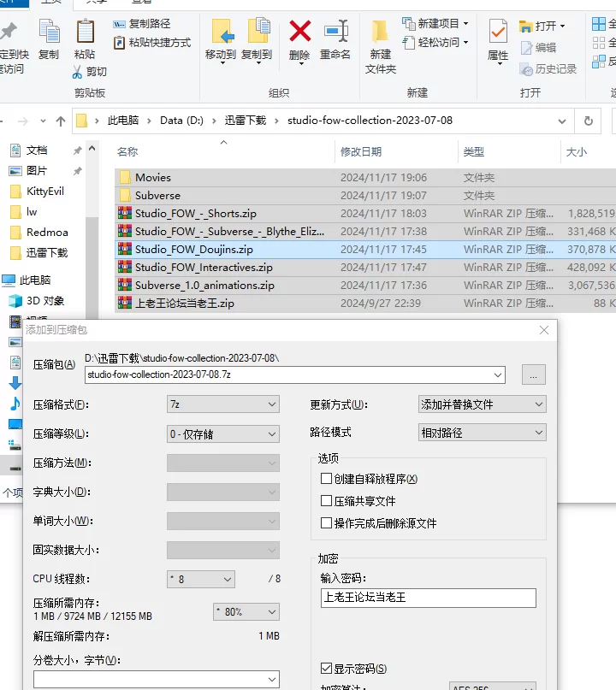Open the 压缩等级 dropdown
Screen dimensions: 616x690
(223, 434)
